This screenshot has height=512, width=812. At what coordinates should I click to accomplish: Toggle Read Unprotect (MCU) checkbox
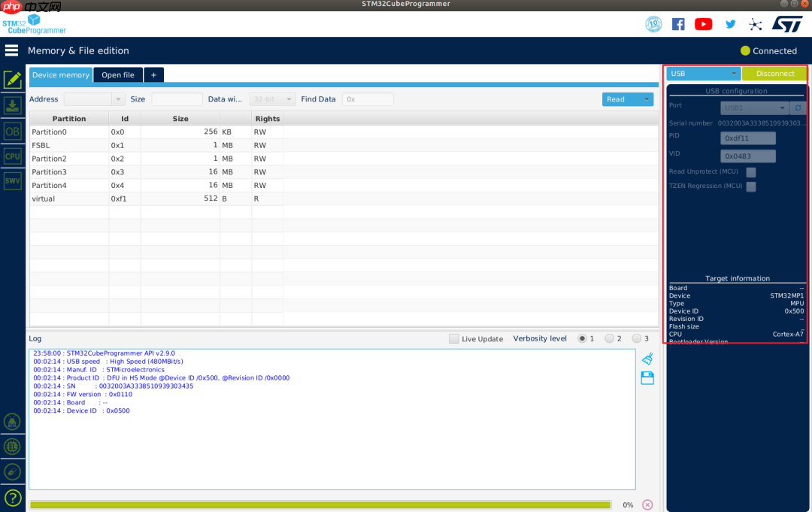(751, 172)
